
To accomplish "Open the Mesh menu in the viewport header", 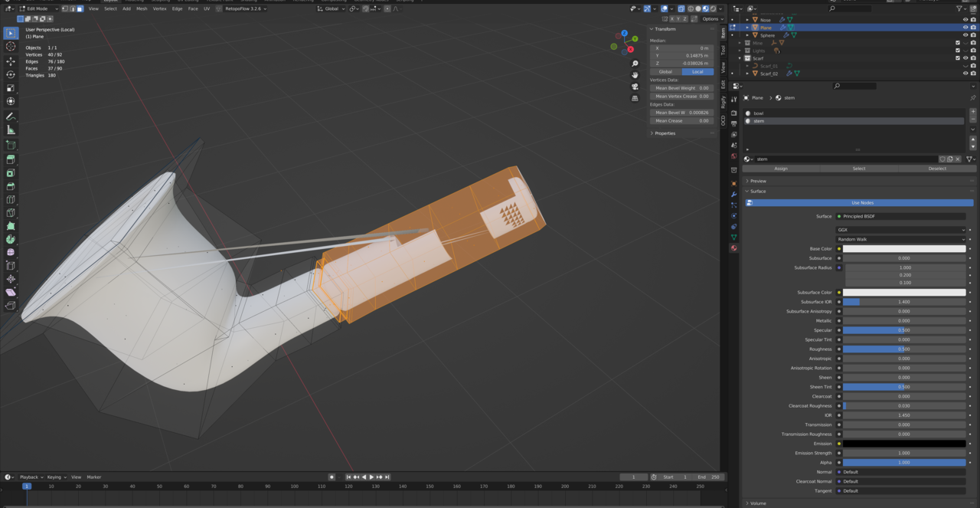I will coord(141,8).
